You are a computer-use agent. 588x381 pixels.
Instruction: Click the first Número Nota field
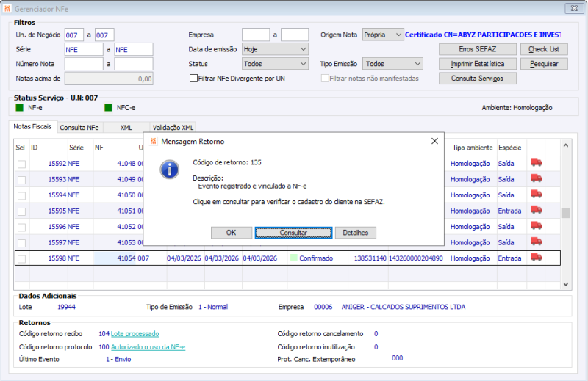pyautogui.click(x=84, y=64)
